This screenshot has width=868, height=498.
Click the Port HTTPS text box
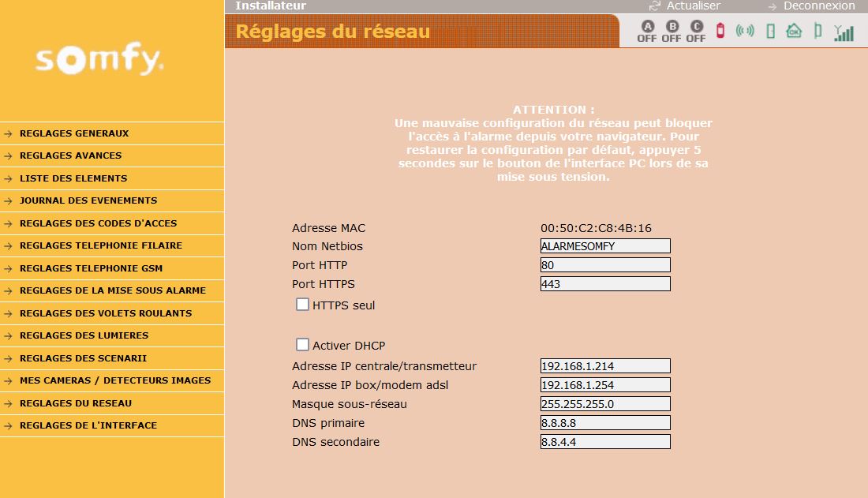605,284
